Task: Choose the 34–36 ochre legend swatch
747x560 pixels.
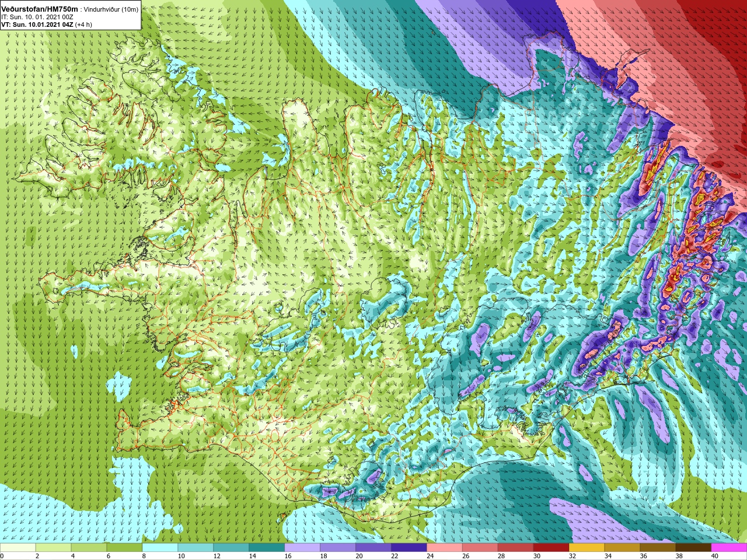Action: (x=623, y=547)
